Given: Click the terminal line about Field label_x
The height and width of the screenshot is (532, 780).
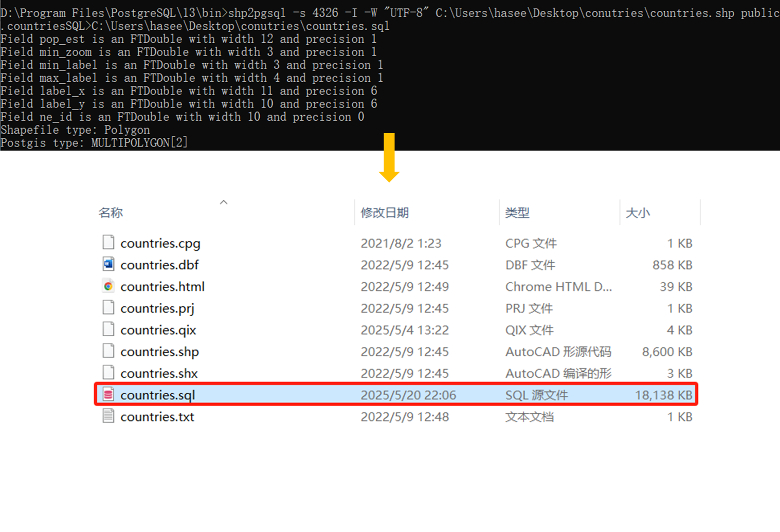Looking at the screenshot, I should 189,91.
